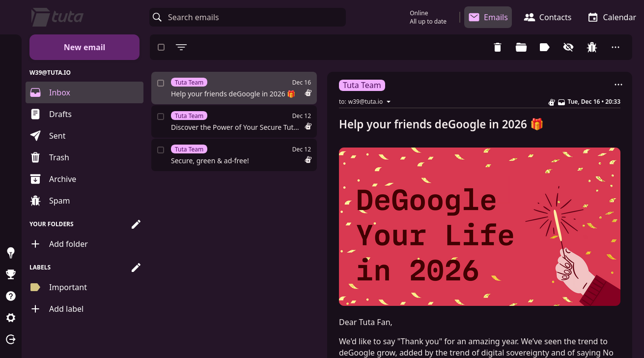
Task: Open settings gear icon
Action: point(11,318)
